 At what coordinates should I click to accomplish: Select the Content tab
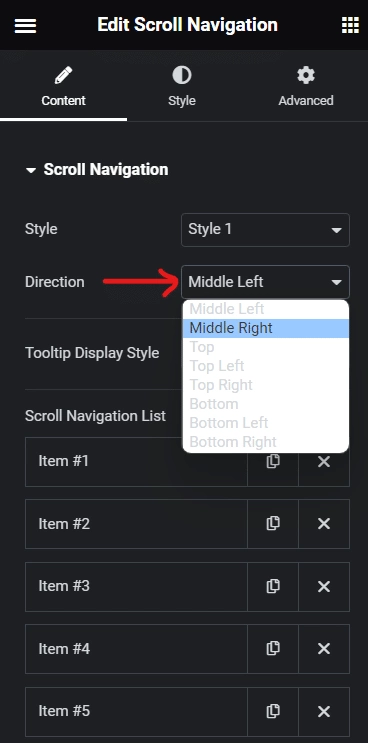tap(63, 87)
